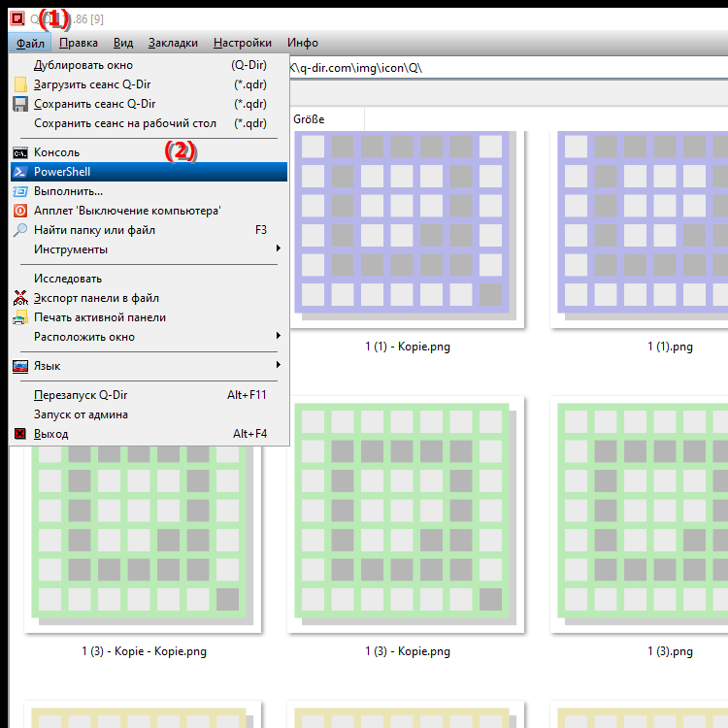Select Выход to quit
The width and height of the screenshot is (728, 728).
(x=149, y=434)
